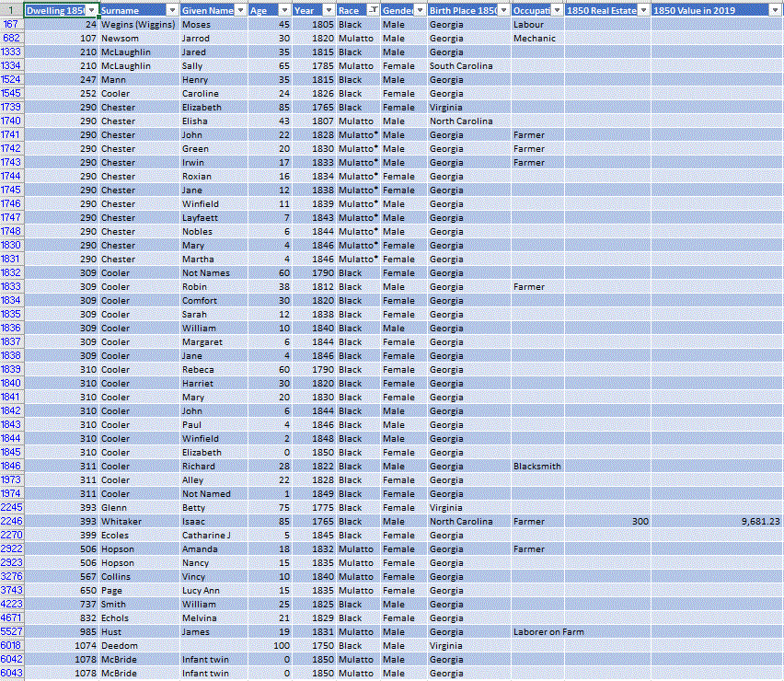The image size is (784, 681).
Task: Select given name 'Richard'
Action: pyautogui.click(x=213, y=466)
